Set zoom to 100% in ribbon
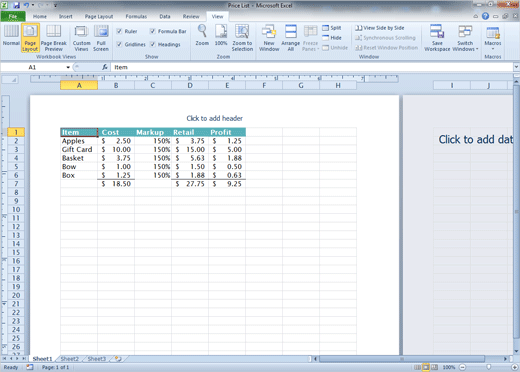 click(x=221, y=35)
